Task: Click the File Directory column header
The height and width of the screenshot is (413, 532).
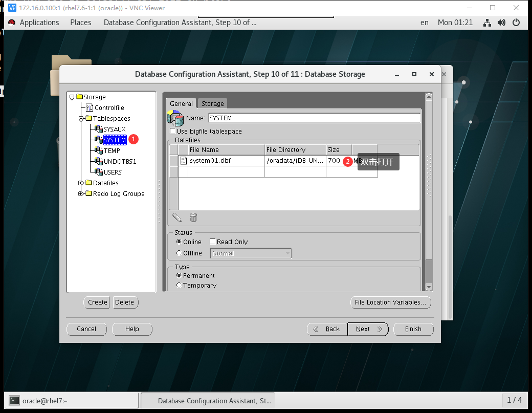Action: (295, 149)
